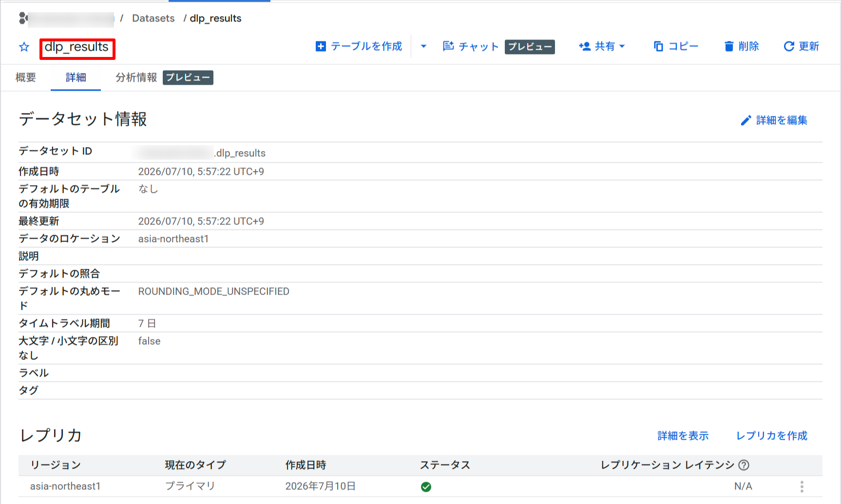Expand the 共有 dropdown arrow

pos(622,46)
